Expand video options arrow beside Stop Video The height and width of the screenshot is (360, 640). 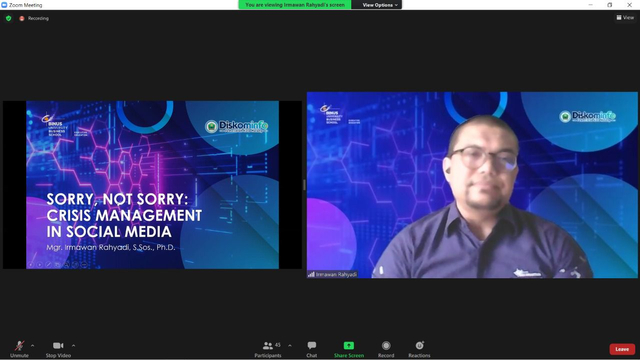73,346
